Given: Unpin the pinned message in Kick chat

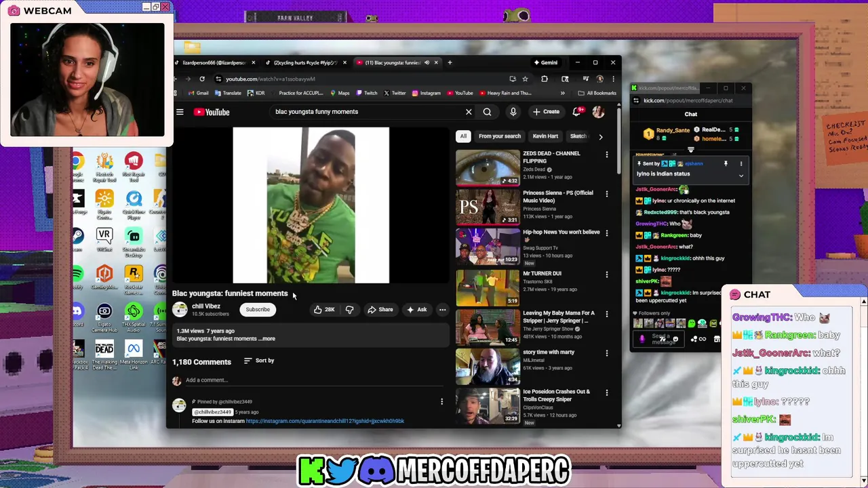Looking at the screenshot, I should pyautogui.click(x=726, y=163).
